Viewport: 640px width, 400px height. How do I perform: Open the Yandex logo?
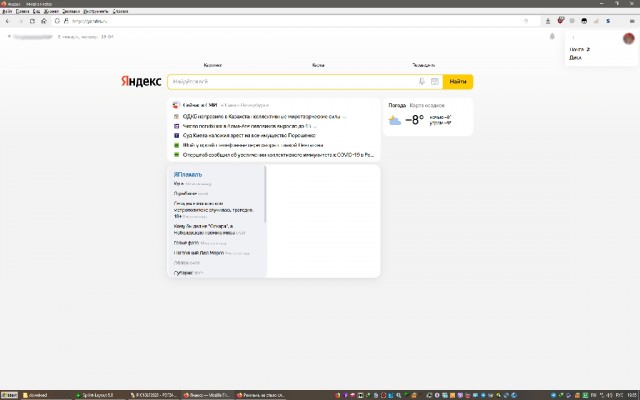point(141,81)
